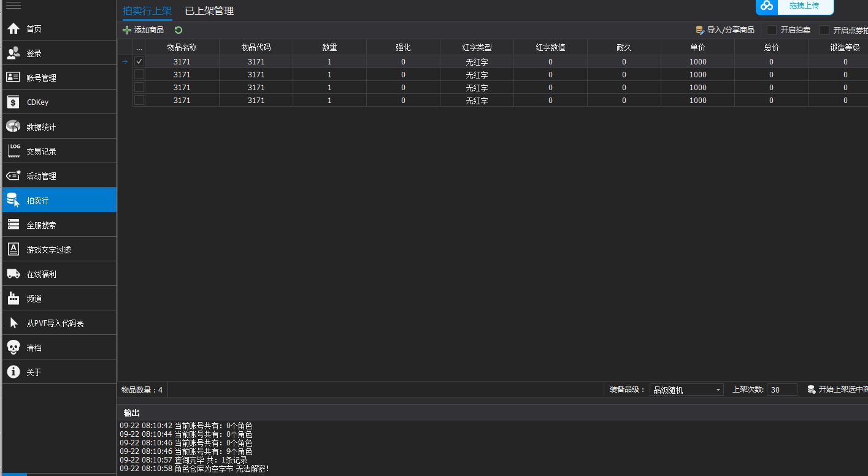Open the CDKey section
Image resolution: width=868 pixels, height=476 pixels.
[x=37, y=102]
